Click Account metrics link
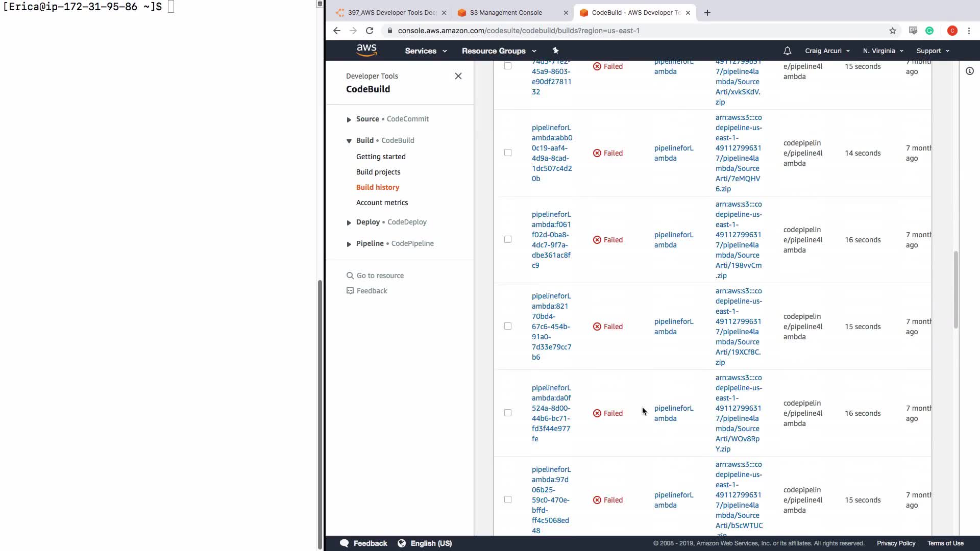The width and height of the screenshot is (980, 551). point(382,203)
